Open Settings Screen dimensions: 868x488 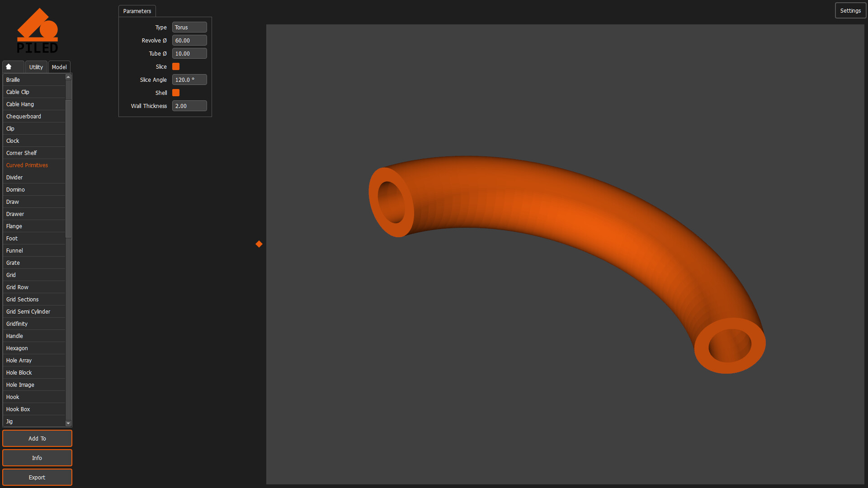(x=850, y=11)
